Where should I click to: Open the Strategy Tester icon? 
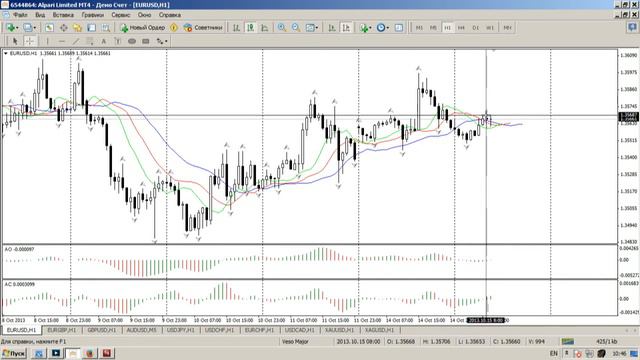click(105, 28)
